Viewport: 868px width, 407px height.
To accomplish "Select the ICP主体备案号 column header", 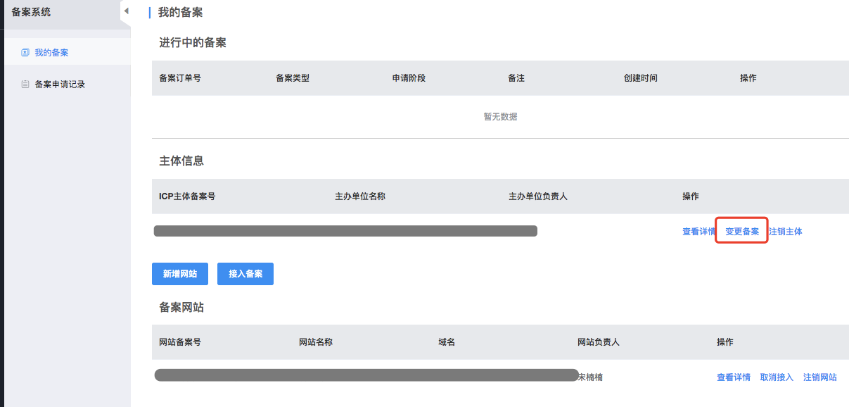I will click(187, 196).
